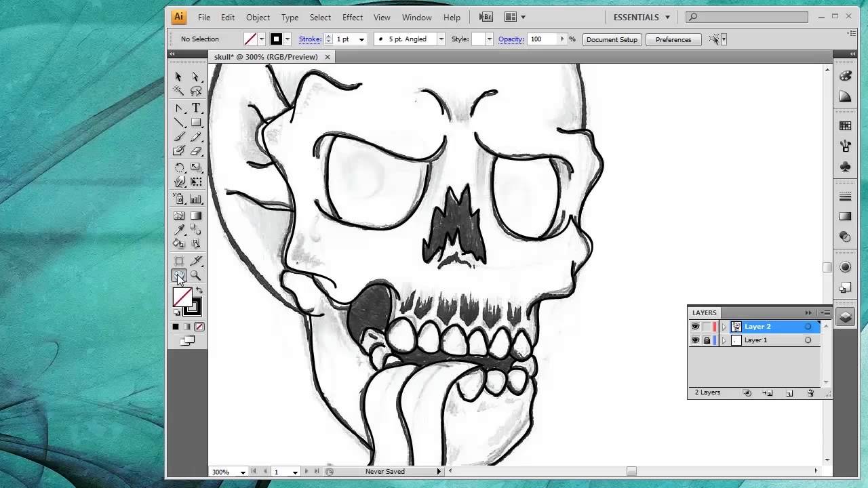Click the Document Setup button
This screenshot has height=488, width=868.
[612, 39]
